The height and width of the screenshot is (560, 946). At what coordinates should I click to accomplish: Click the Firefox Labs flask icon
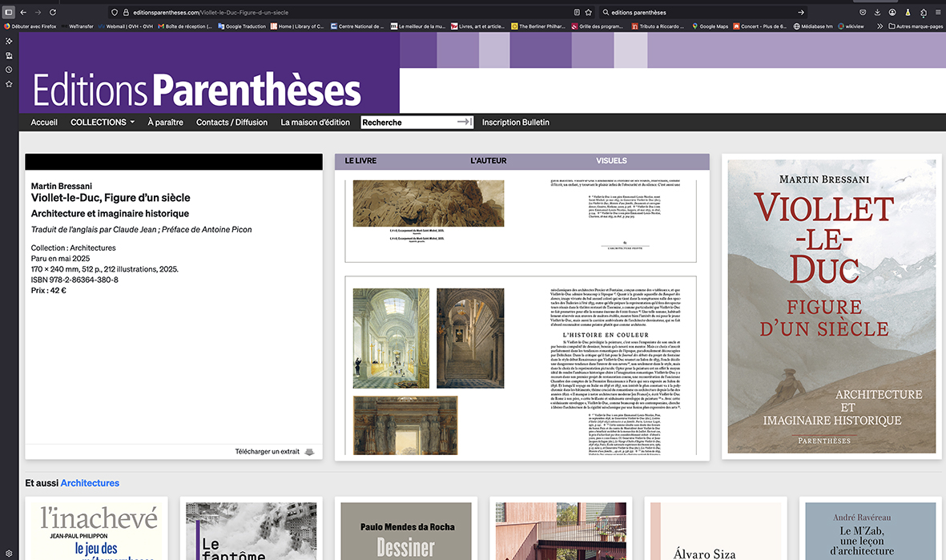[x=908, y=12]
